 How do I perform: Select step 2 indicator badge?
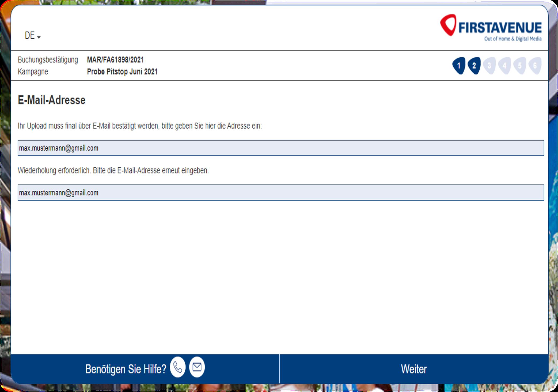(x=474, y=66)
